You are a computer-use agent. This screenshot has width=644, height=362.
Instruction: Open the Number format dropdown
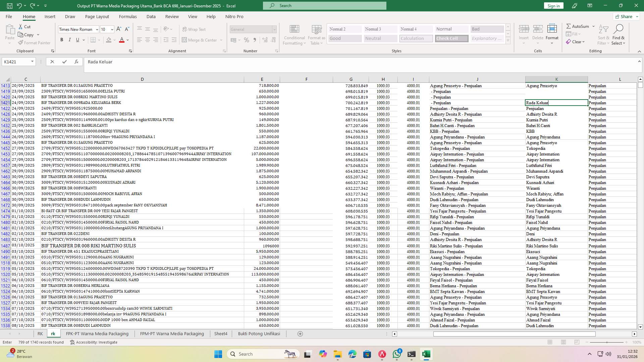(x=274, y=29)
